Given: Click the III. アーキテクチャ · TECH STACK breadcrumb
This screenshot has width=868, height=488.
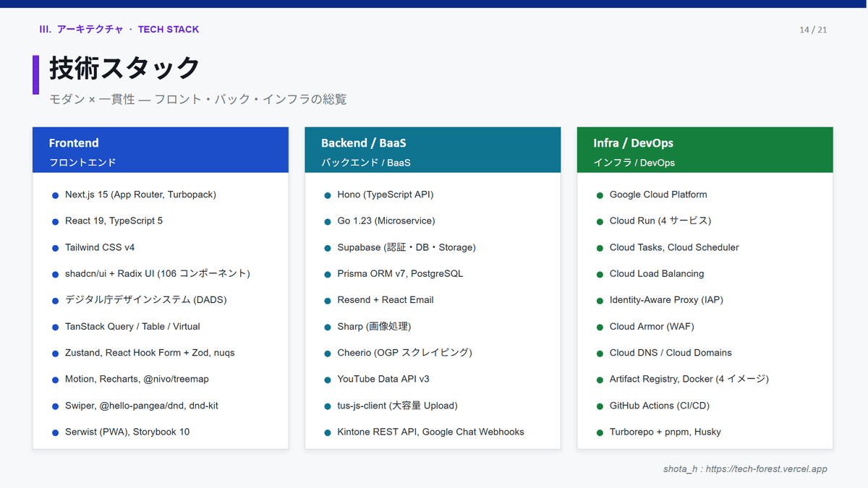Looking at the screenshot, I should (x=119, y=30).
